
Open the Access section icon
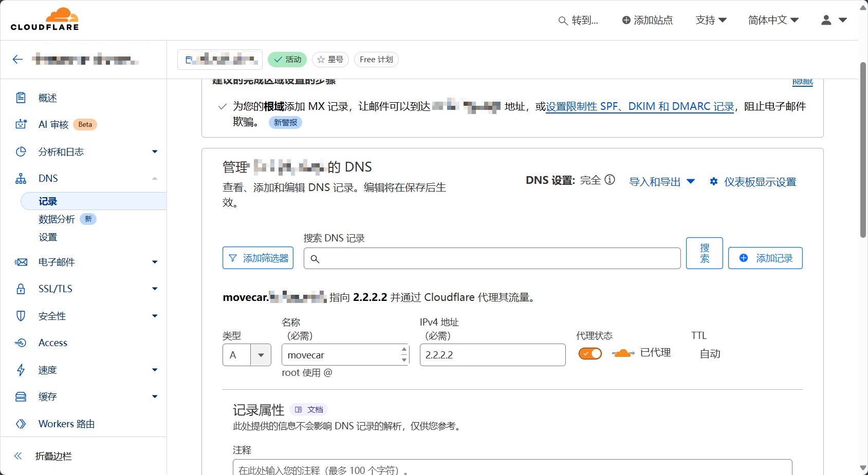pos(21,343)
